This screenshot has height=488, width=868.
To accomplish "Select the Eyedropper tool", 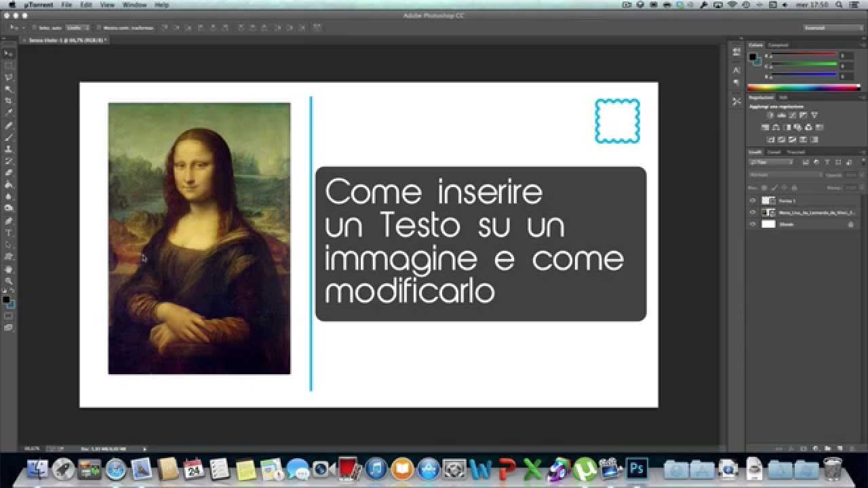I will (9, 112).
